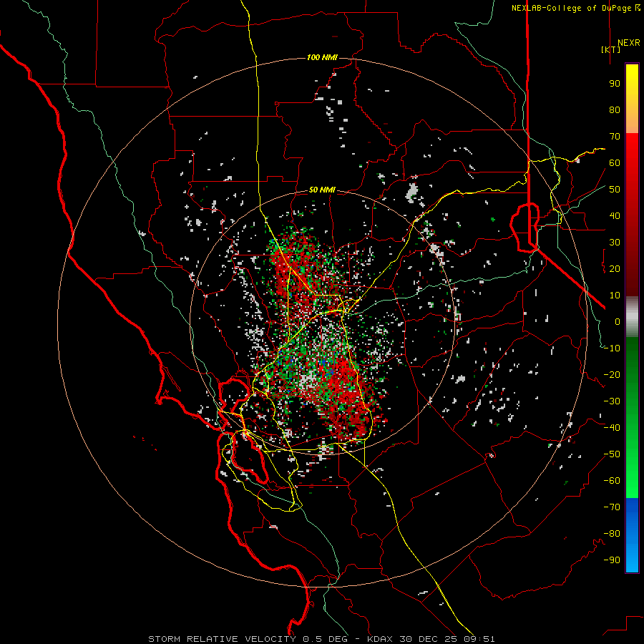Image resolution: width=644 pixels, height=644 pixels.
Task: Click the -80 scale label
Action: point(612,534)
